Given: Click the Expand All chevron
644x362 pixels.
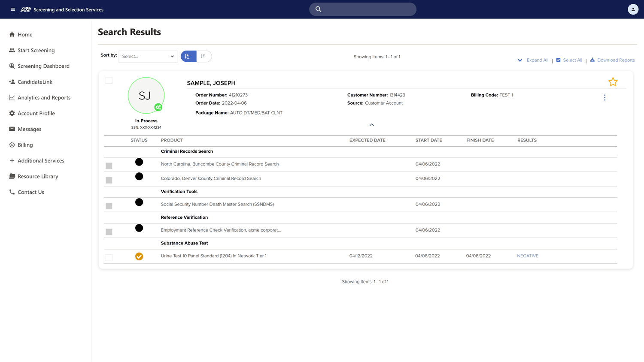Looking at the screenshot, I should [520, 60].
